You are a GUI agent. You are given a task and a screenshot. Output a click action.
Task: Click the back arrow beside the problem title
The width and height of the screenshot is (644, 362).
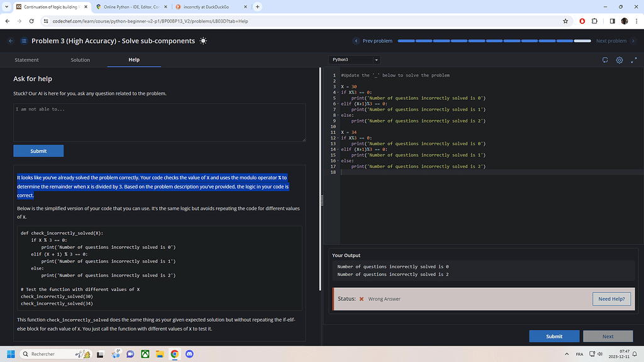point(10,40)
